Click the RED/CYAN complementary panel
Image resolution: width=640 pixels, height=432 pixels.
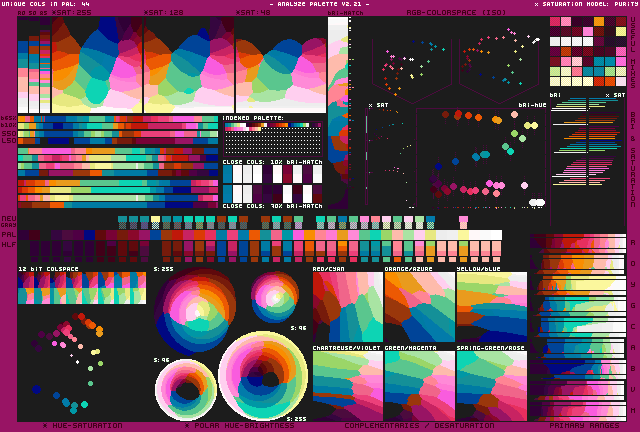click(x=348, y=307)
